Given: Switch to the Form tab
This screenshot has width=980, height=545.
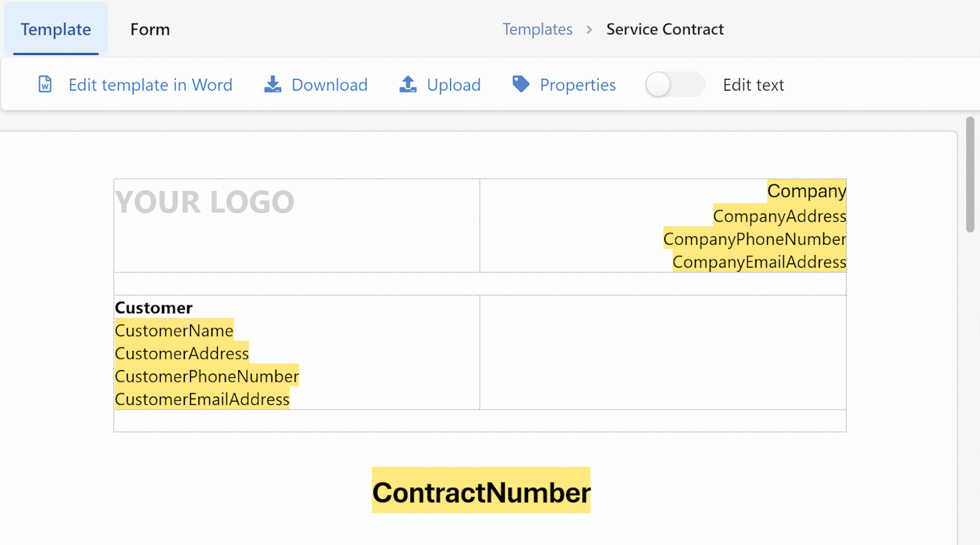Looking at the screenshot, I should pyautogui.click(x=150, y=29).
